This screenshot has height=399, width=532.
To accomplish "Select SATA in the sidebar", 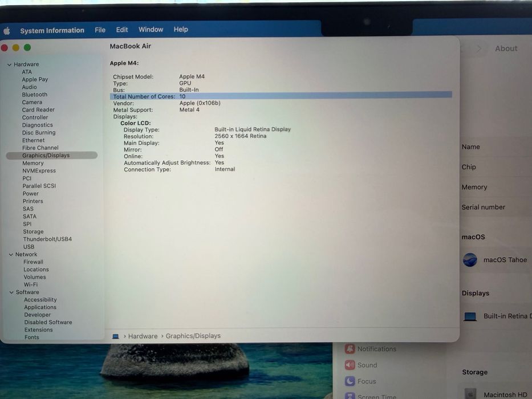I will pos(30,217).
